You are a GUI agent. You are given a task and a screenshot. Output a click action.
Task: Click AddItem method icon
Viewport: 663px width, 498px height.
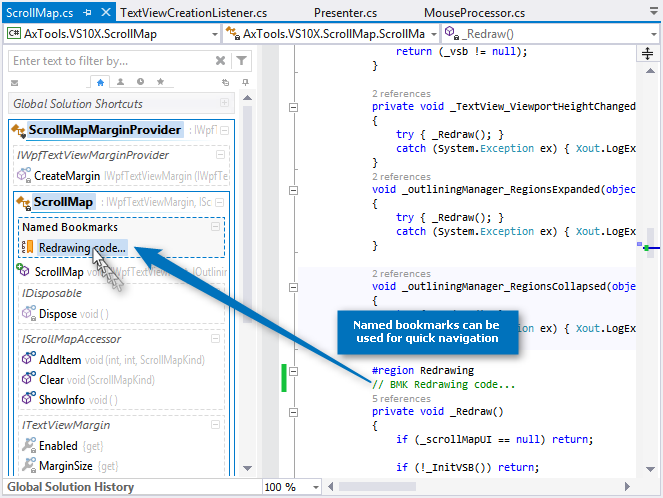point(29,358)
